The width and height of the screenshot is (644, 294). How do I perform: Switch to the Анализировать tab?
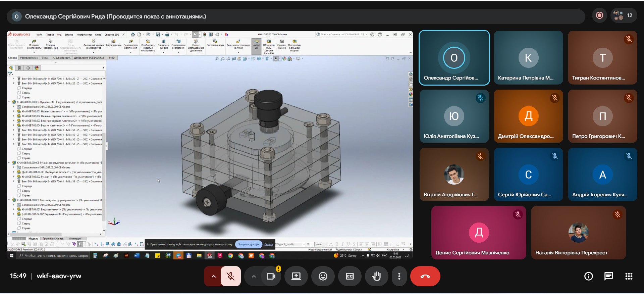tap(62, 58)
